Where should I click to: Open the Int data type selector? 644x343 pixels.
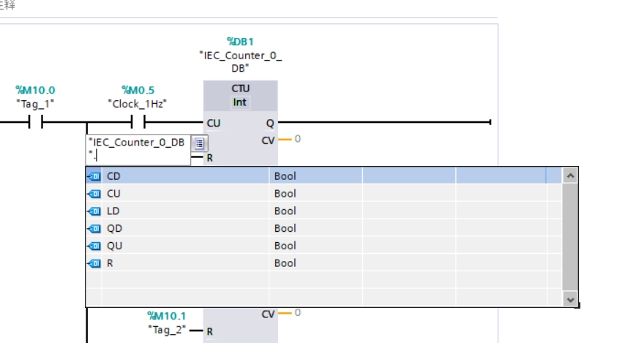(x=239, y=102)
